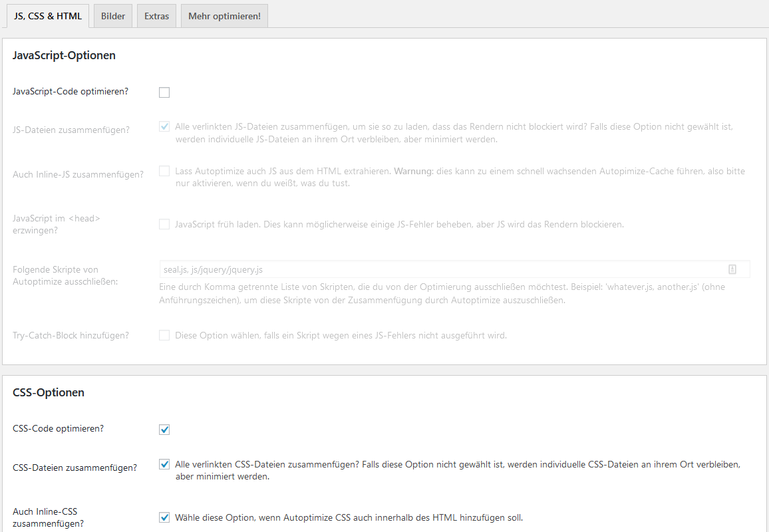Toggle the 'JS-Dateien zusammenfügen?' checkbox

[x=164, y=126]
